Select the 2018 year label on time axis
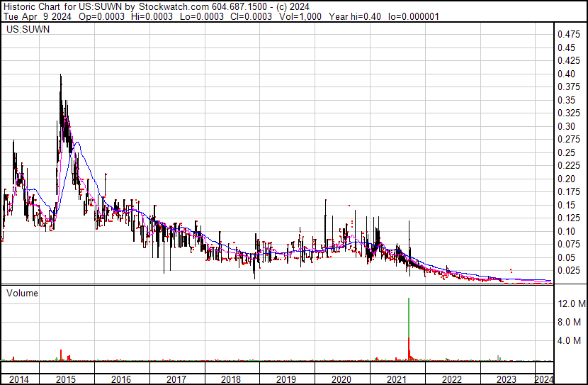This screenshot has height=385, width=588. click(x=231, y=379)
